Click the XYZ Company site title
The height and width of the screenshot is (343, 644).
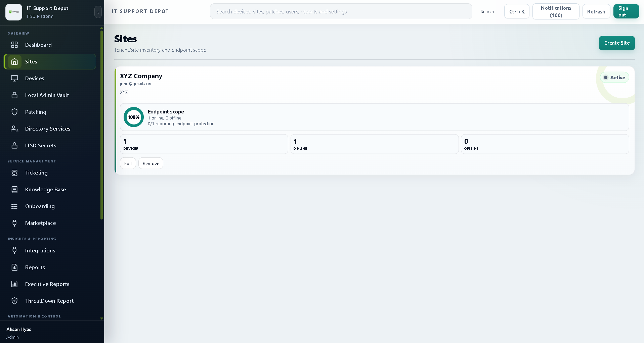(x=141, y=76)
